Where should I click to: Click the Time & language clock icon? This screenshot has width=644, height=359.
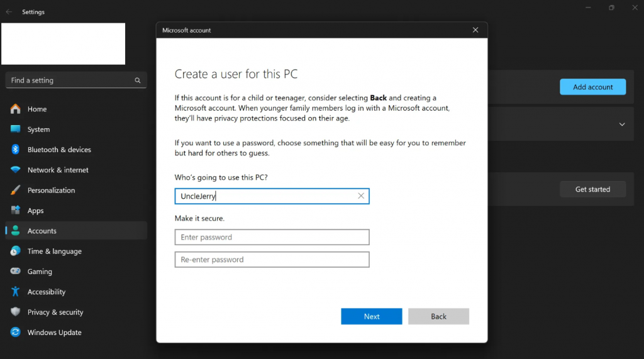coord(16,251)
